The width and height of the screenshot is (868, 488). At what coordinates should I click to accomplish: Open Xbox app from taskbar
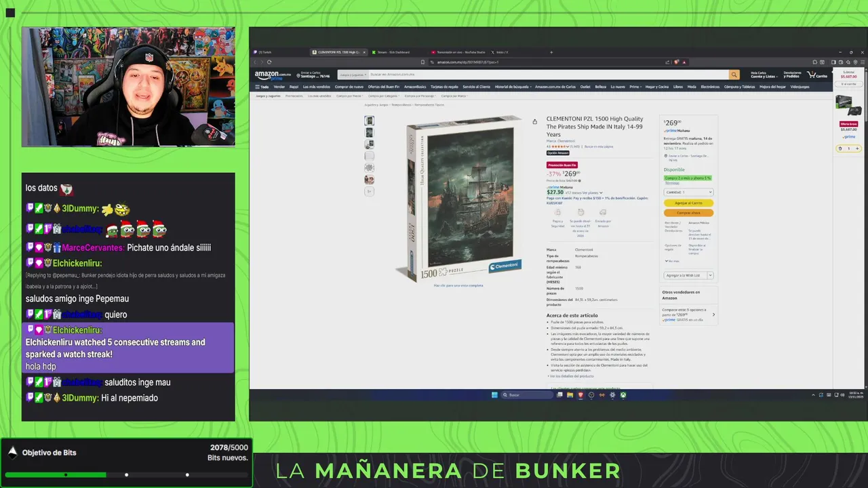click(623, 394)
